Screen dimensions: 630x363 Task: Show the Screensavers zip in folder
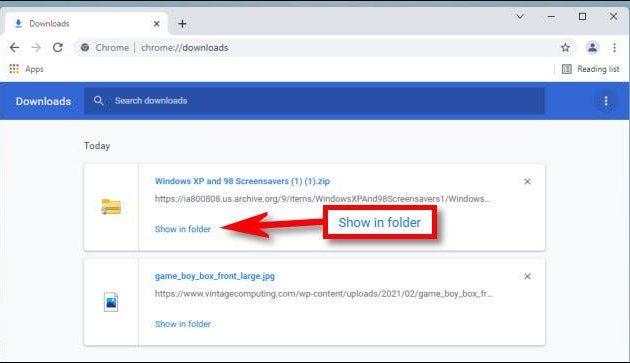point(183,229)
